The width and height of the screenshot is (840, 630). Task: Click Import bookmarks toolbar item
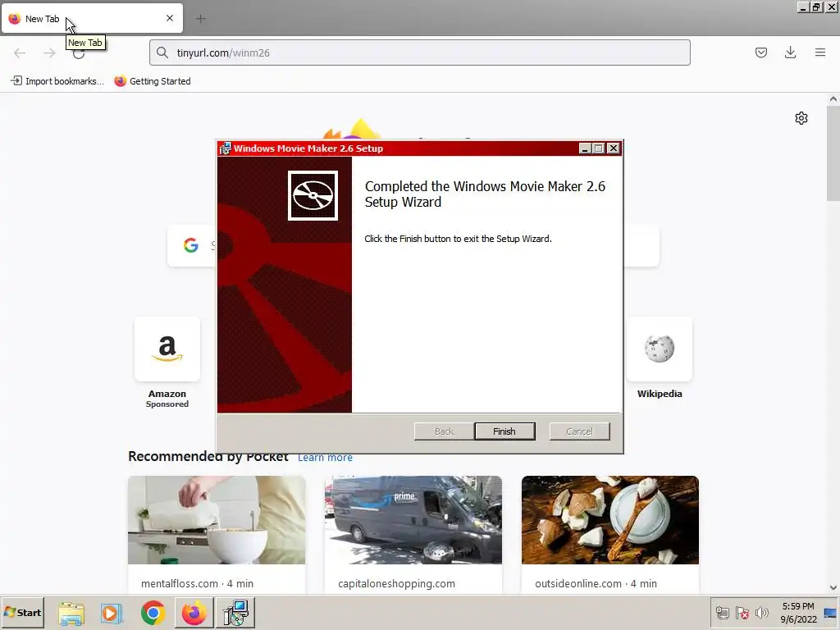[x=57, y=81]
